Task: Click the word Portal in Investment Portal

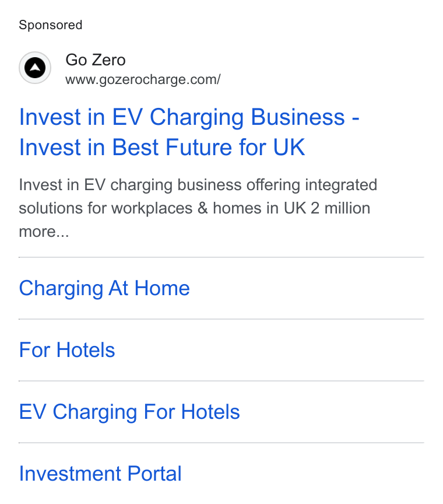Action: pos(154,474)
